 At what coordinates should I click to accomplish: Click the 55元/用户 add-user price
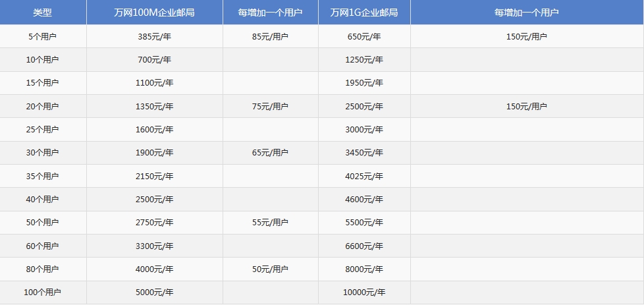[x=270, y=223]
